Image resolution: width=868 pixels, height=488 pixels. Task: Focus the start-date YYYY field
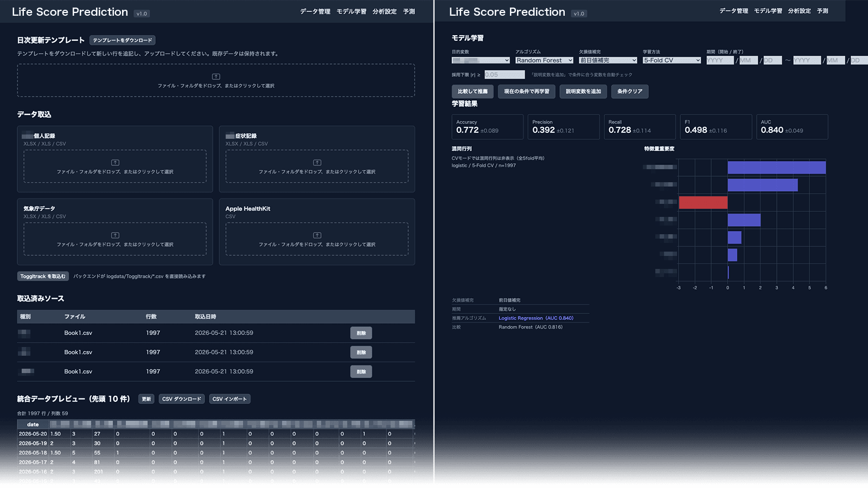pos(720,60)
